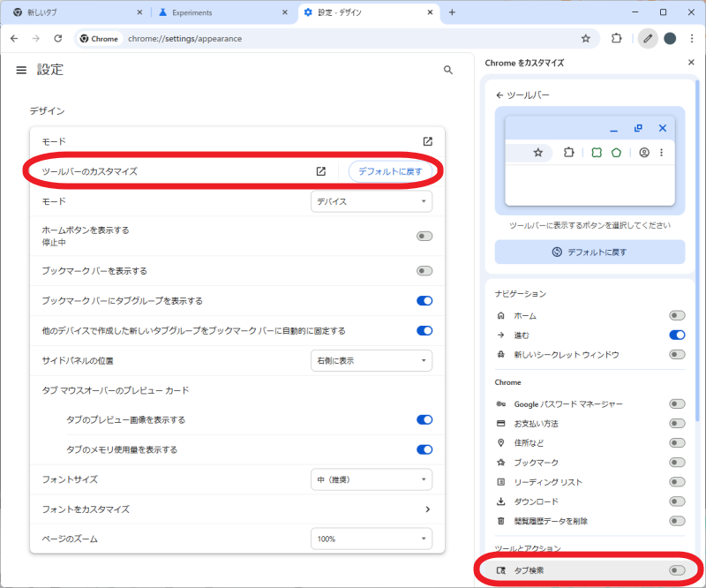Open フォントサイズ dropdown showing 中（推奨）
Image resolution: width=706 pixels, height=588 pixels.
pyautogui.click(x=372, y=479)
